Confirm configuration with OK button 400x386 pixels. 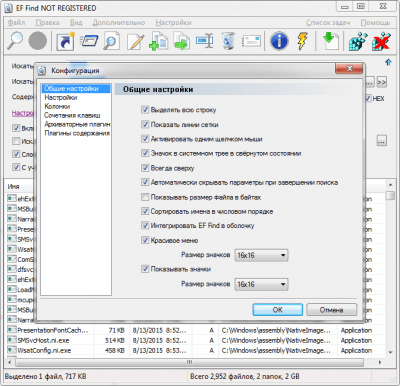tap(278, 310)
